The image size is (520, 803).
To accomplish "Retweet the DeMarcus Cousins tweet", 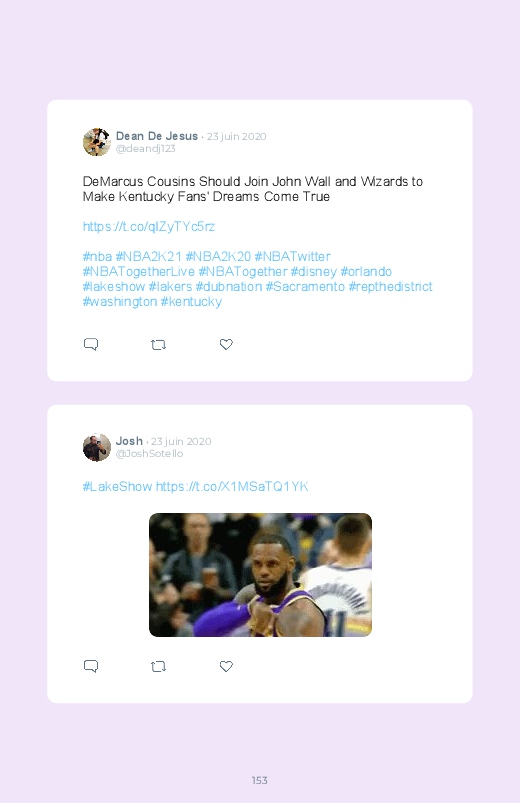I will (x=158, y=345).
